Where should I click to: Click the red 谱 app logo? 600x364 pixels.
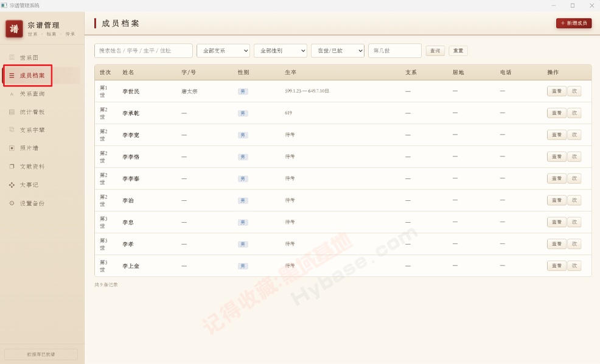tap(14, 29)
